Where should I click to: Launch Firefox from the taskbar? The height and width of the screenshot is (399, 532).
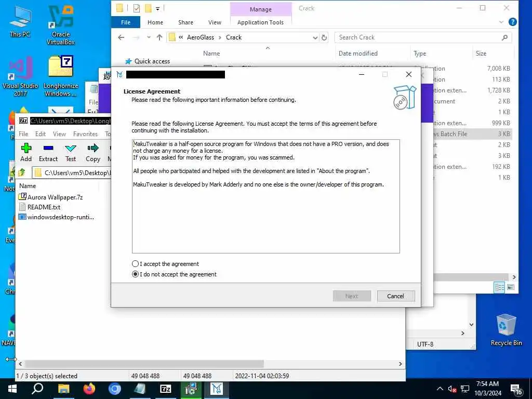click(89, 389)
